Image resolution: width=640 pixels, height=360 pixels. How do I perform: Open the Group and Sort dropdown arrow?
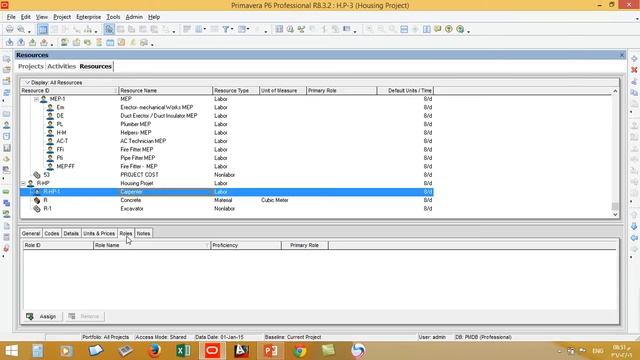coord(248,29)
